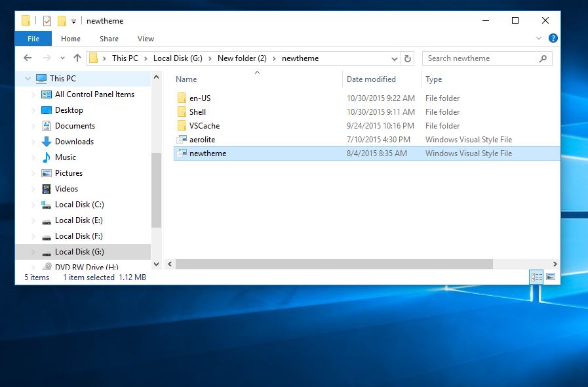Viewport: 588px width, 387px height.
Task: Expand the Documents tree node
Action: point(33,126)
